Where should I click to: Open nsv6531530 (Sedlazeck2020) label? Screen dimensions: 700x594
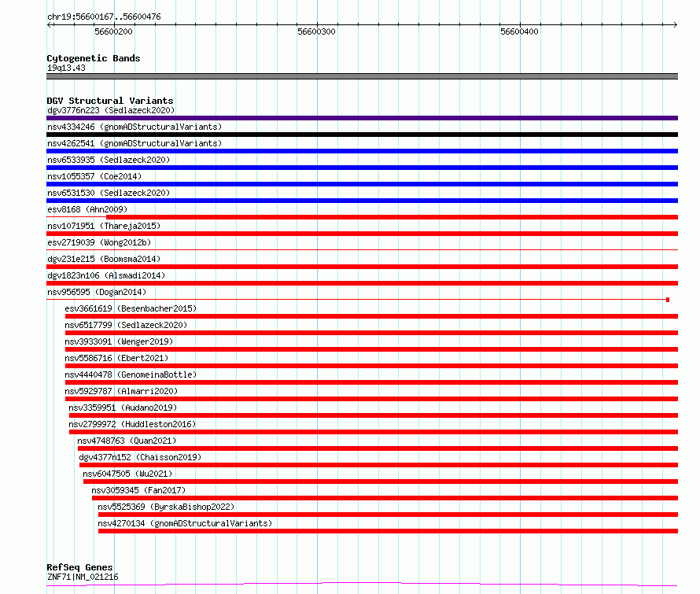coord(109,193)
